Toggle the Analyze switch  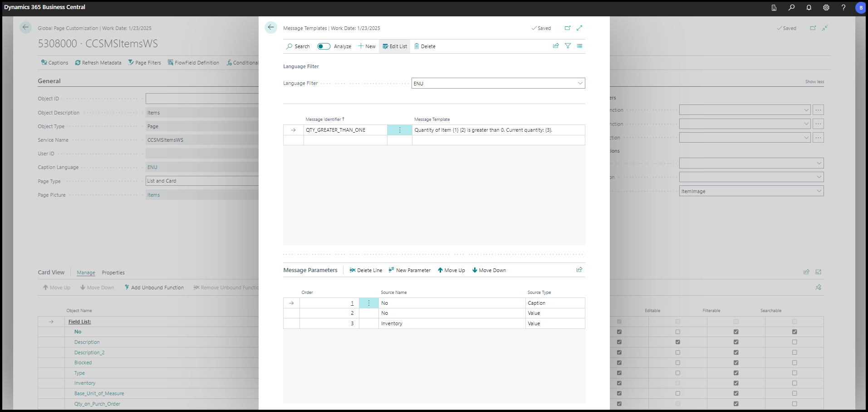pos(324,46)
